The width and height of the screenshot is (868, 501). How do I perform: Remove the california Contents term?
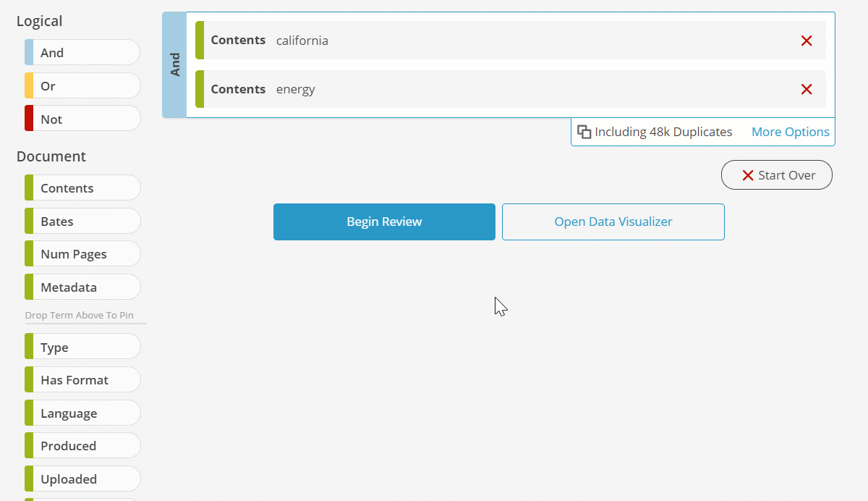click(x=807, y=41)
